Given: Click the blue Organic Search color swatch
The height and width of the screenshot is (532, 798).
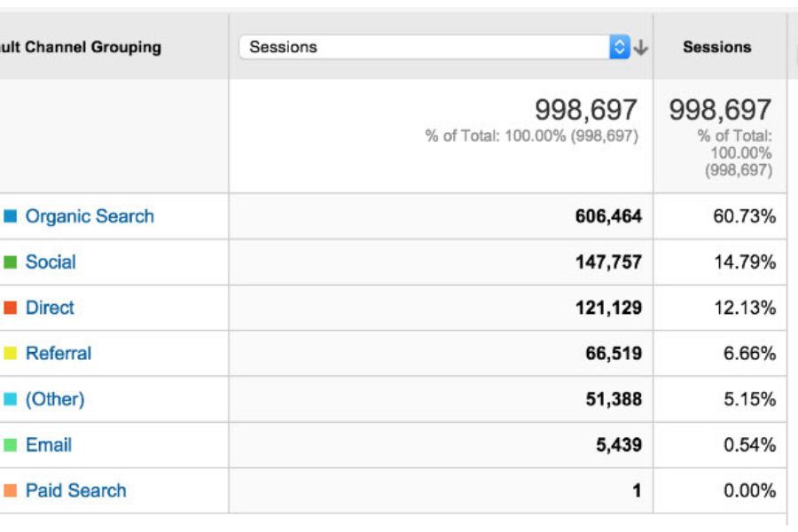Looking at the screenshot, I should click(x=11, y=216).
